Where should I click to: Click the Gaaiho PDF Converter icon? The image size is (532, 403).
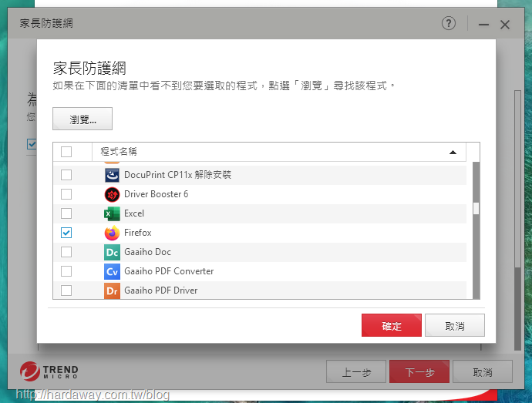[x=112, y=271]
